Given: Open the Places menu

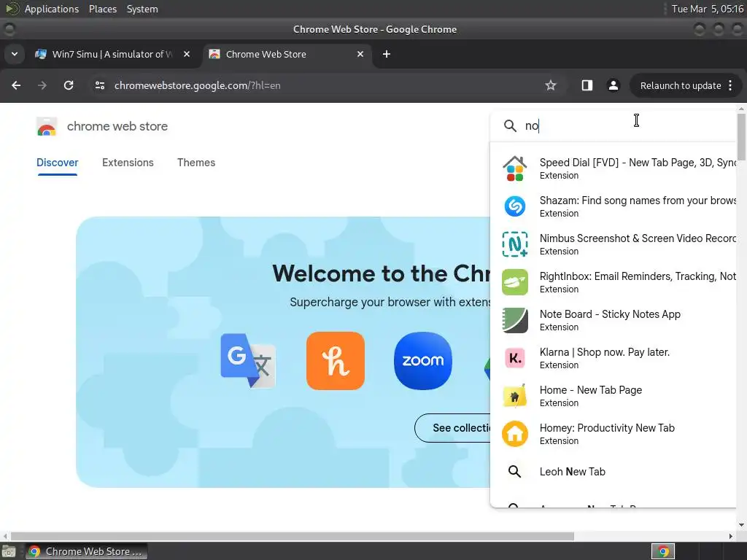Looking at the screenshot, I should coord(103,9).
